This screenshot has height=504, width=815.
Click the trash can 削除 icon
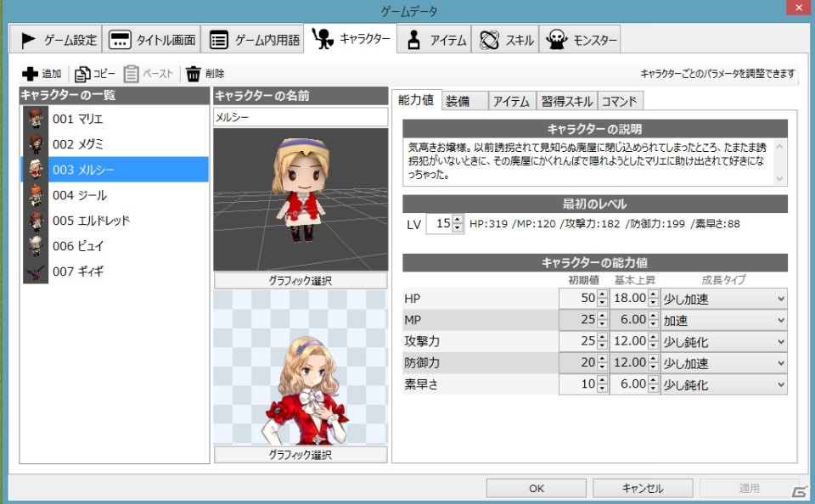pos(193,74)
